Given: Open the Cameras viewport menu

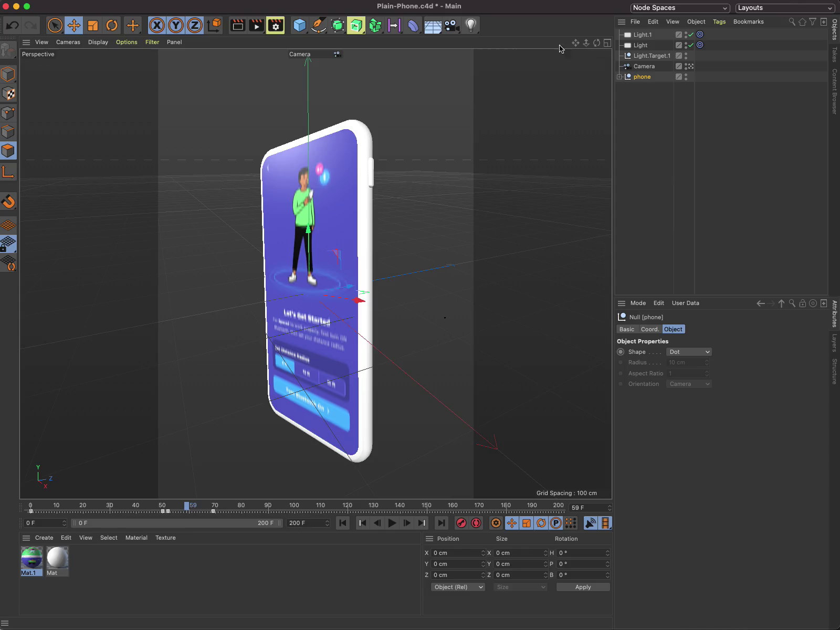Looking at the screenshot, I should (68, 42).
